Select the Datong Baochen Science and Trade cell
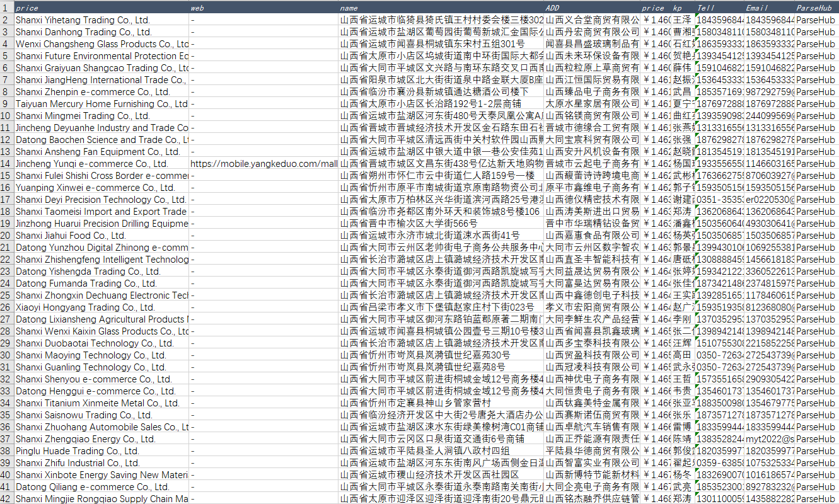This screenshot has width=839, height=504. coord(101,140)
